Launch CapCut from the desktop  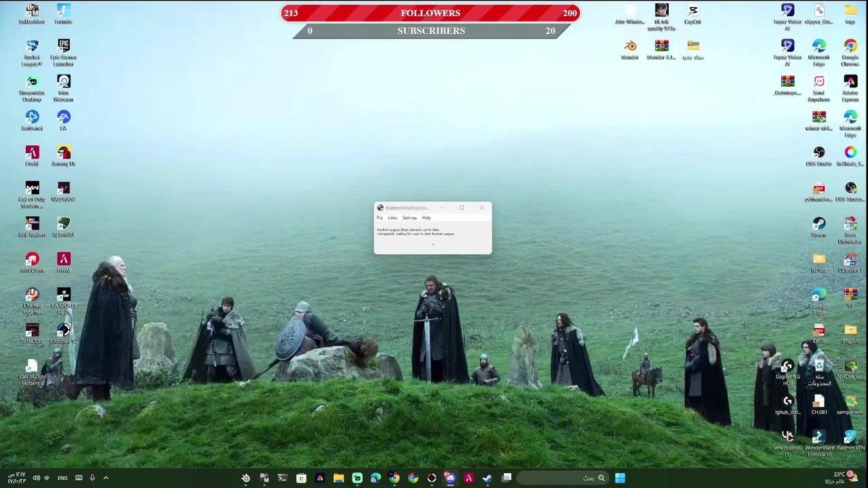tap(692, 14)
